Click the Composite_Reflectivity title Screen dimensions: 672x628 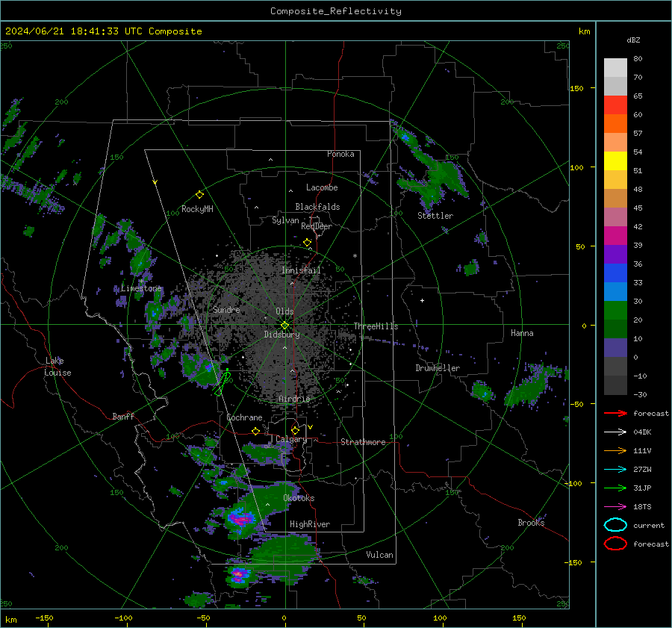tap(336, 11)
